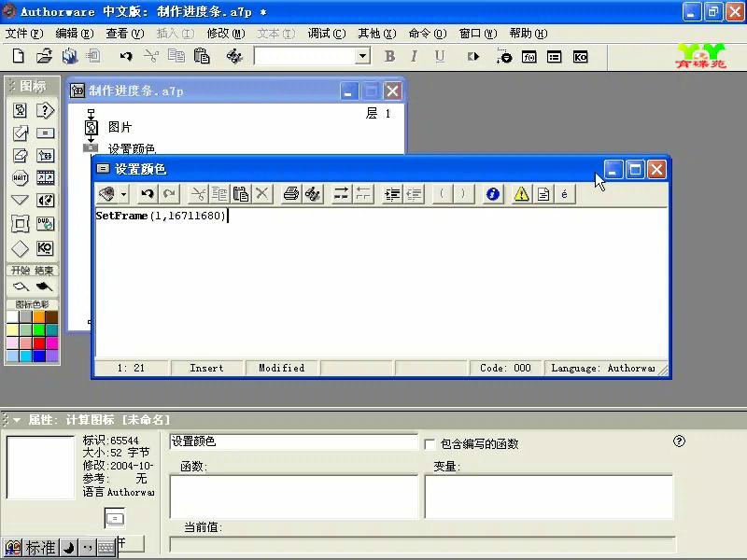This screenshot has width=747, height=560.
Task: Check 包含编写的函数 checkbox
Action: point(430,444)
